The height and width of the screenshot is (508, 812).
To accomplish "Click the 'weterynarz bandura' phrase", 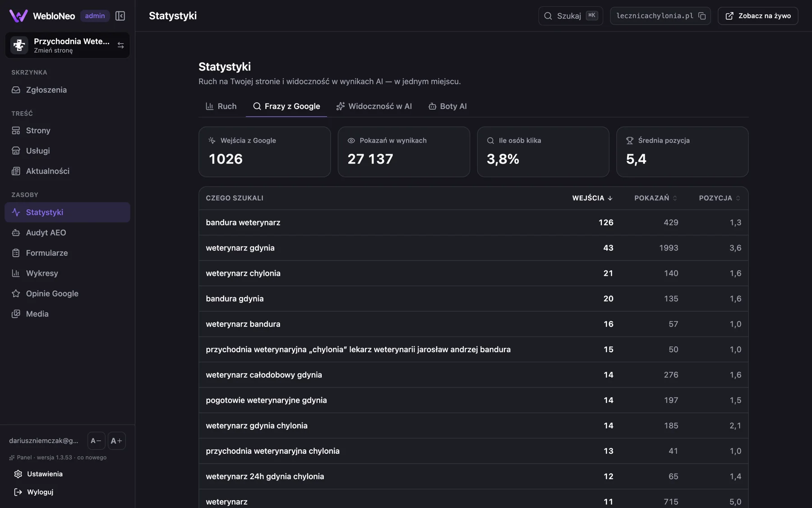I will click(x=243, y=324).
